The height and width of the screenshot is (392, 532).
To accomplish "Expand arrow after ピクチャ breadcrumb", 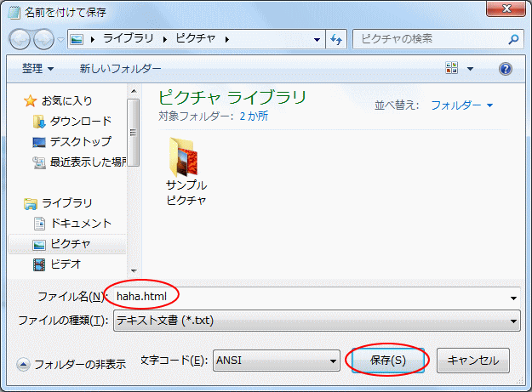I will (x=227, y=40).
